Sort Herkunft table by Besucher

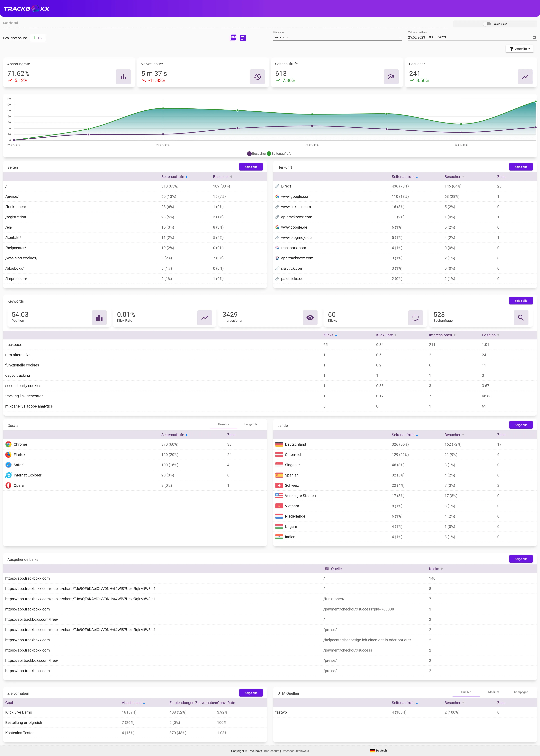[x=454, y=177]
